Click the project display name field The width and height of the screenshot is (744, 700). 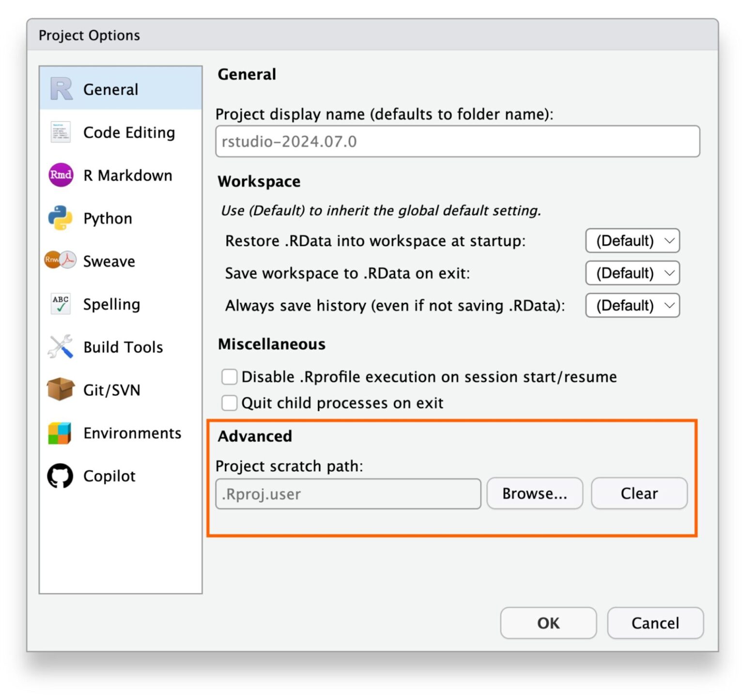tap(457, 141)
